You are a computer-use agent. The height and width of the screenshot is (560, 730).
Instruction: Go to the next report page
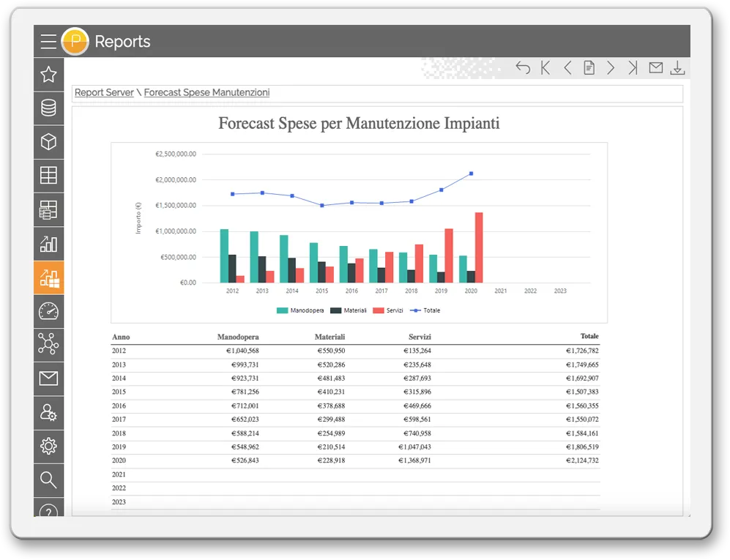click(611, 68)
